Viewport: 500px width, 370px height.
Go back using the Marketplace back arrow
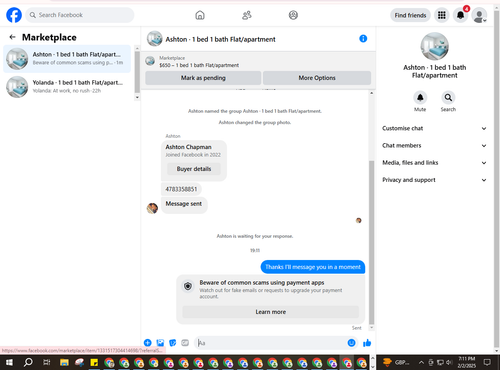12,37
